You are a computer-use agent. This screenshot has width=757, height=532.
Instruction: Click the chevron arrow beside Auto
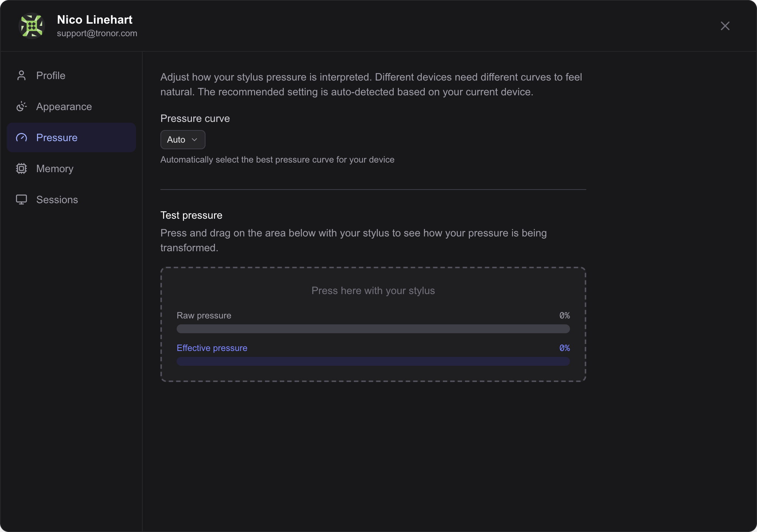194,140
